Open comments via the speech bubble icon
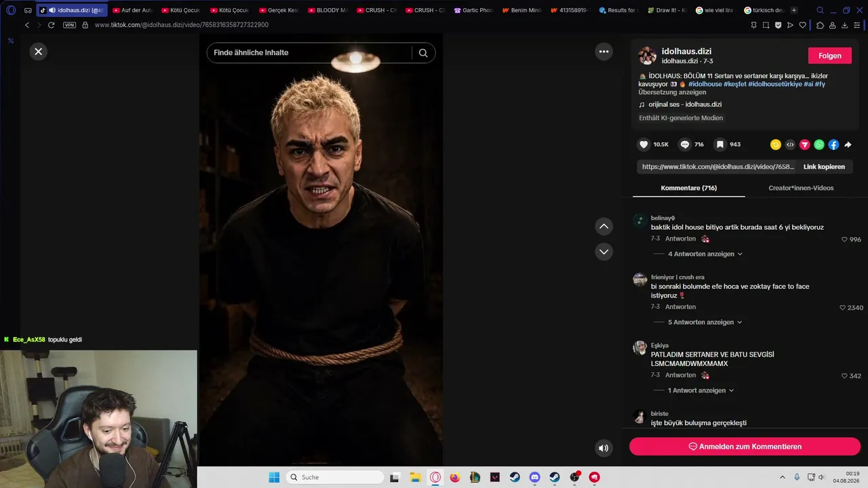Viewport: 868px width, 488px height. [x=685, y=144]
